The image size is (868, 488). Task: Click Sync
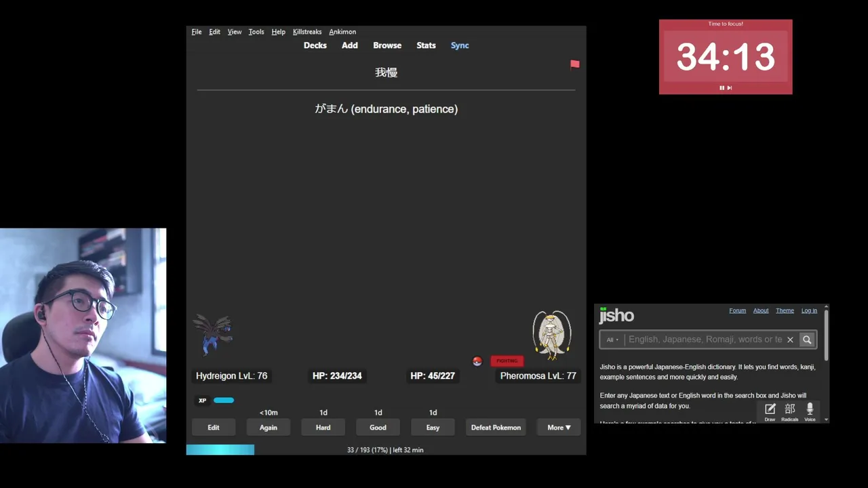[x=460, y=45]
